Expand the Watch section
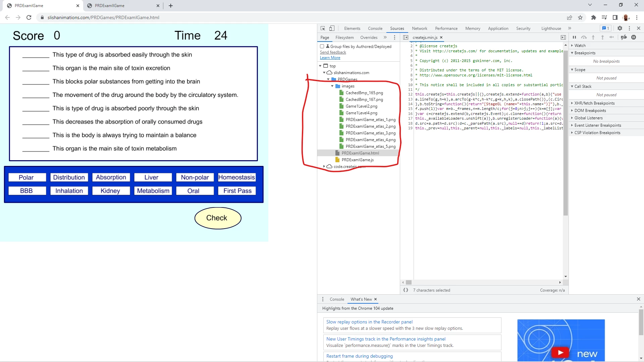644x362 pixels. pyautogui.click(x=580, y=46)
